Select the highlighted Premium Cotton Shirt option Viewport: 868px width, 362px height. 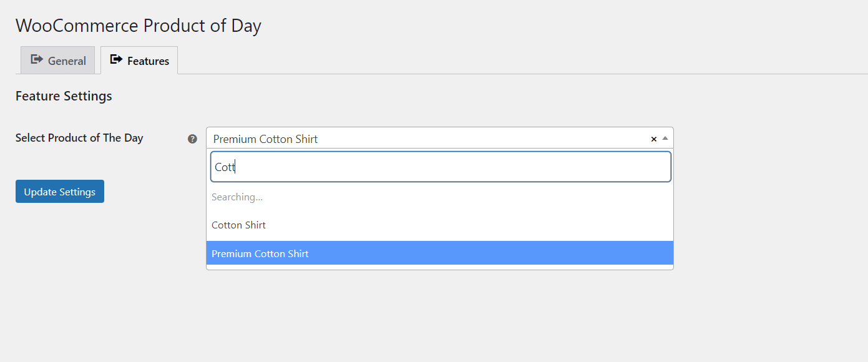point(440,253)
